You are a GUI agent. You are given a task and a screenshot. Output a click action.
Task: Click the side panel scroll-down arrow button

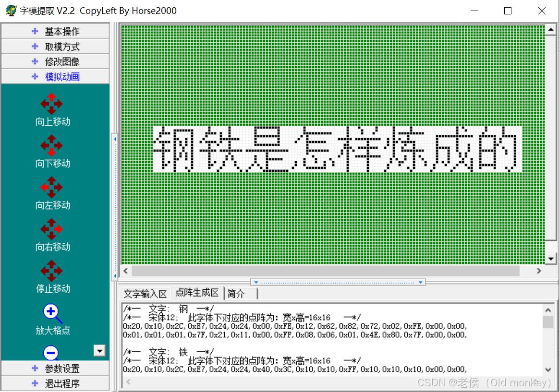(99, 351)
